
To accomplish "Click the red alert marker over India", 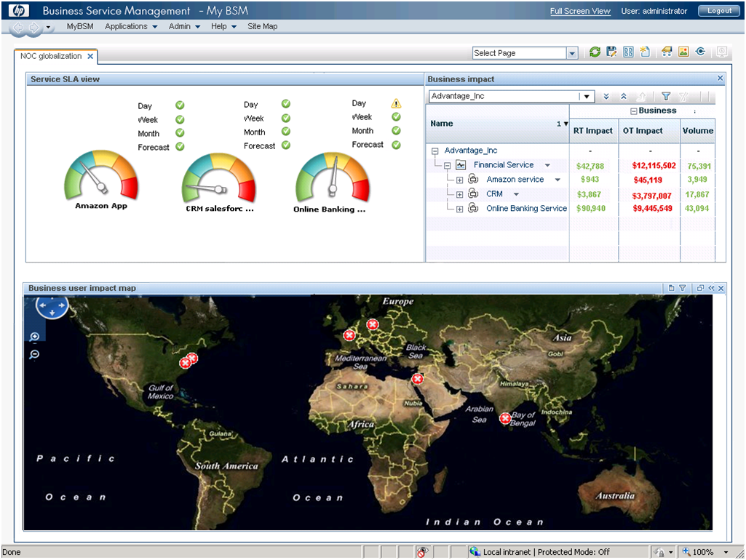I will click(505, 418).
